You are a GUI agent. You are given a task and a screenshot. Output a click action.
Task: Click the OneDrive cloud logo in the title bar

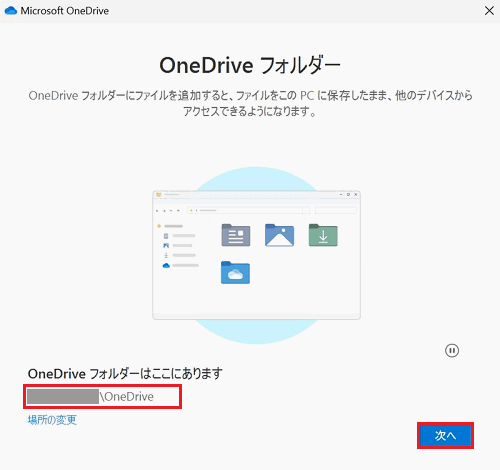(x=11, y=11)
